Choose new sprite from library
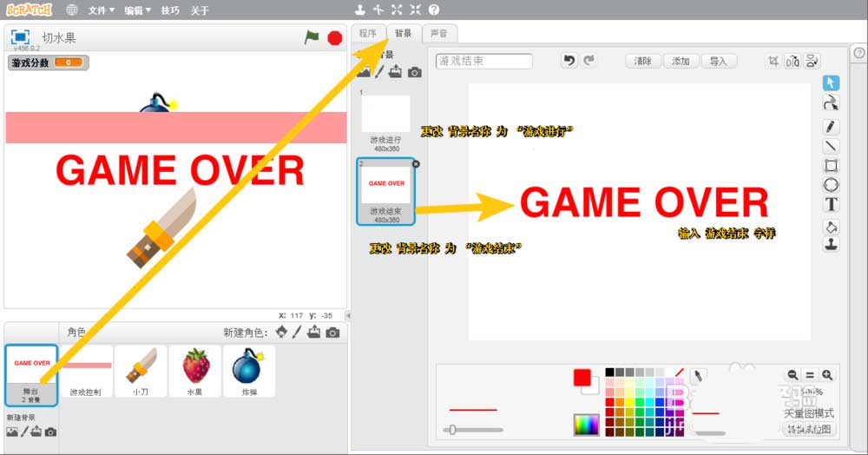The width and height of the screenshot is (868, 455). point(282,332)
